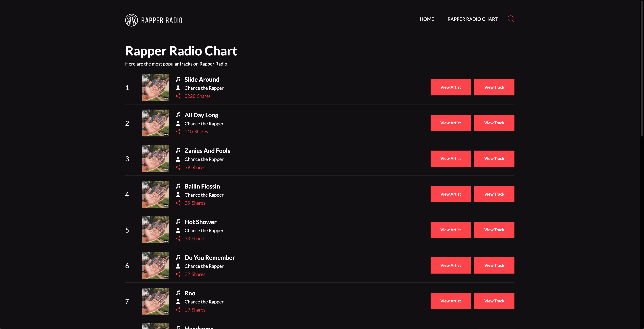
Task: Click the music note icon beside Do You Remember
Action: point(178,257)
